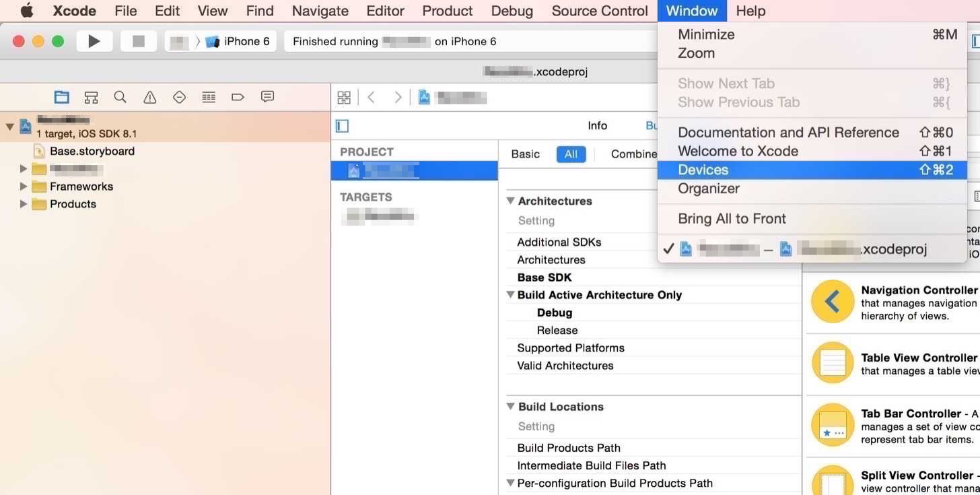Click the Split View Controller library icon
The height and width of the screenshot is (495, 980).
point(833,480)
